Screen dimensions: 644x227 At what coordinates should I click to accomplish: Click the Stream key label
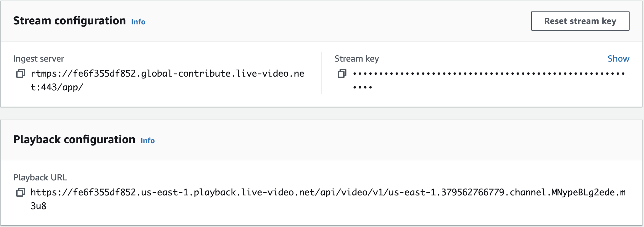pos(357,59)
